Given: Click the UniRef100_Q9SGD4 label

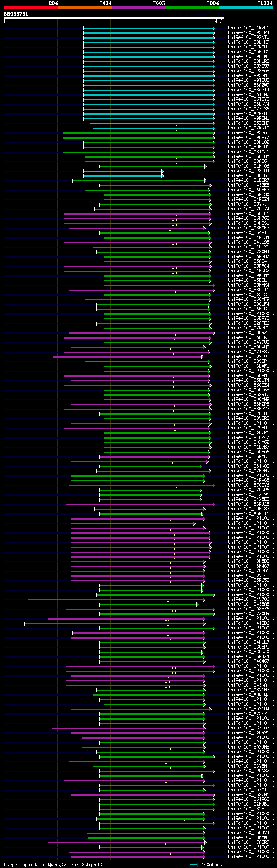Looking at the screenshot, I should (248, 171).
